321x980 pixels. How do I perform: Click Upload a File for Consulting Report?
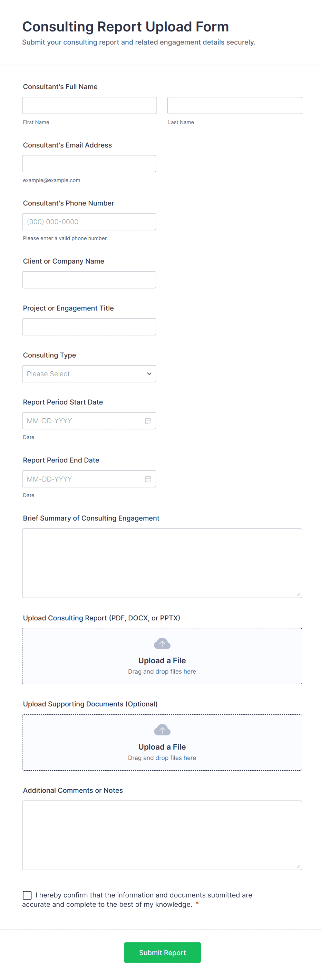162,661
